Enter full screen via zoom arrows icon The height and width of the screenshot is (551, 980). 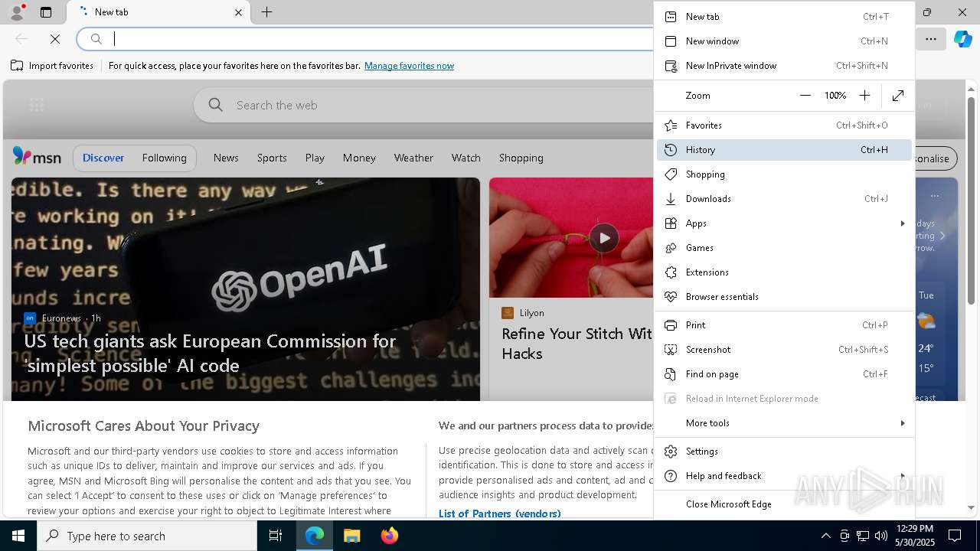pyautogui.click(x=898, y=96)
